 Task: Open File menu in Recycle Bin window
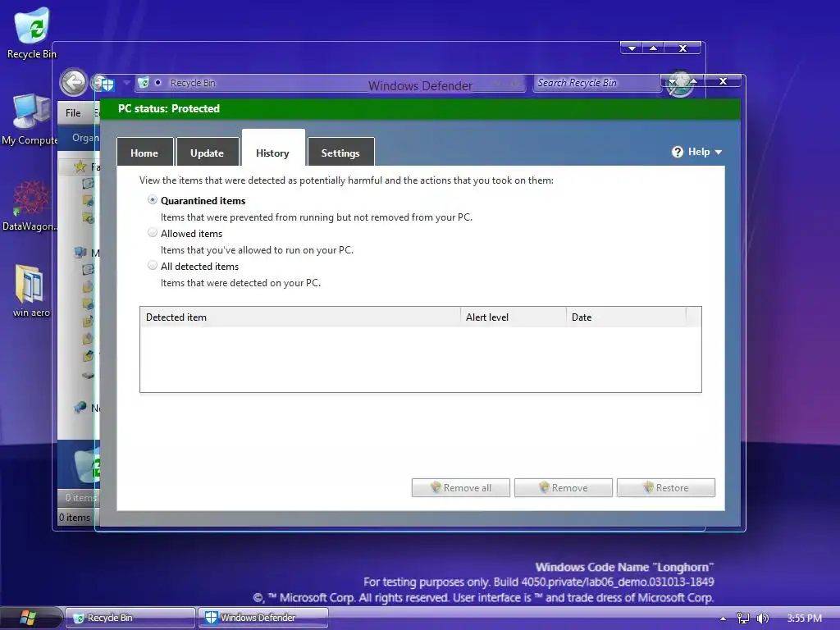73,113
